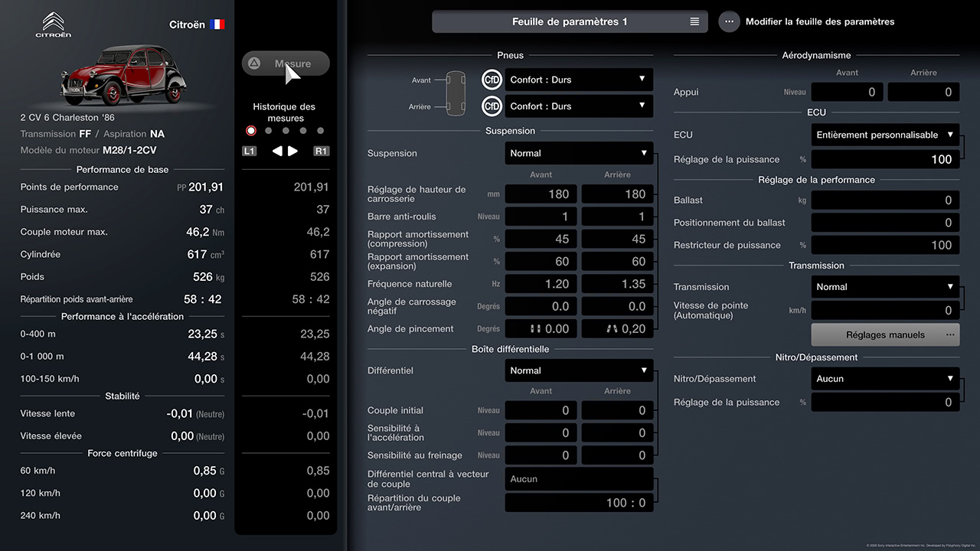Select the first measurement history dot

tap(251, 131)
